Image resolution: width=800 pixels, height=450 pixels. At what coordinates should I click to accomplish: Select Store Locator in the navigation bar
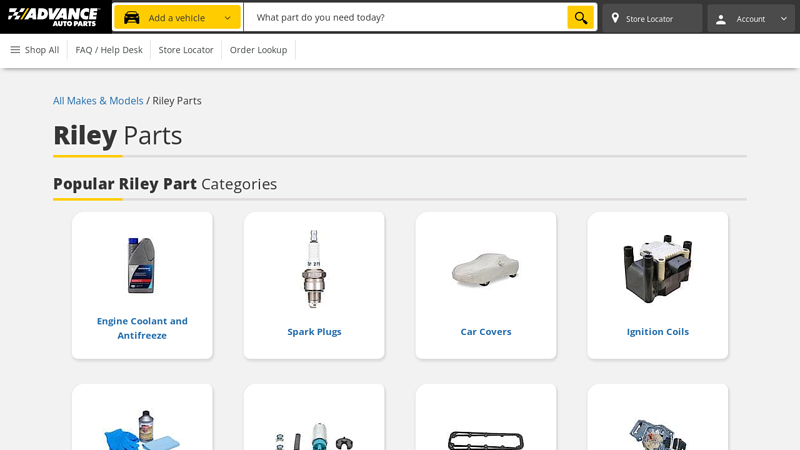(x=186, y=50)
